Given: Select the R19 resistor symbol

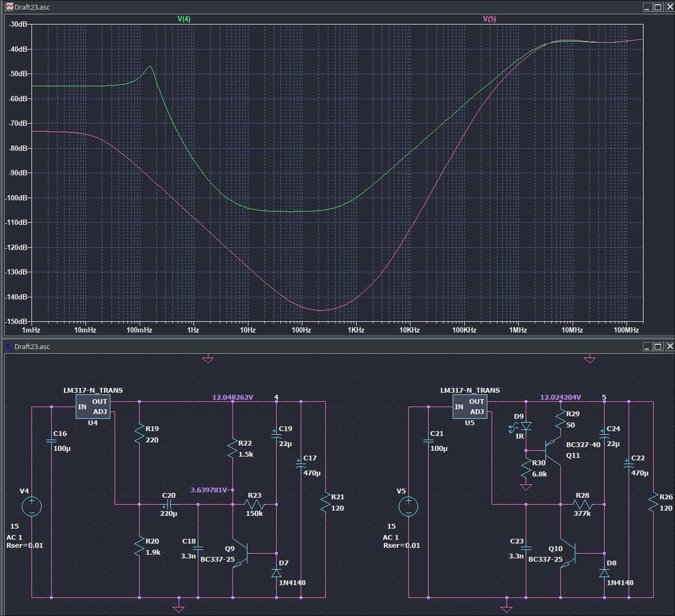Looking at the screenshot, I should click(139, 434).
